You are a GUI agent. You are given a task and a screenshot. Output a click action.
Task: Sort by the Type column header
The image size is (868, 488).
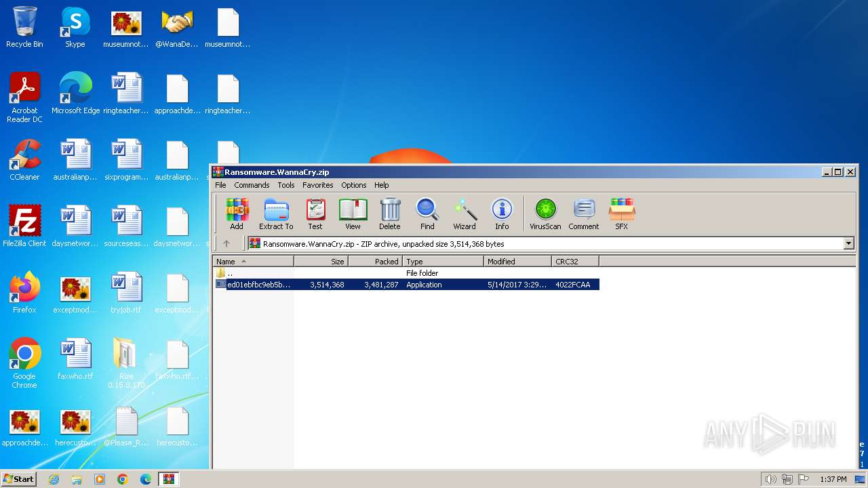tap(443, 261)
